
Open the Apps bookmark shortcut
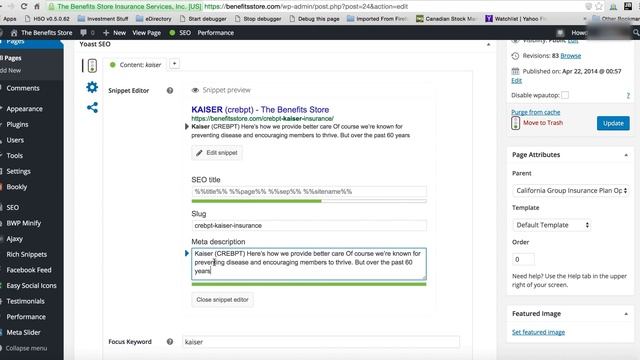9,18
